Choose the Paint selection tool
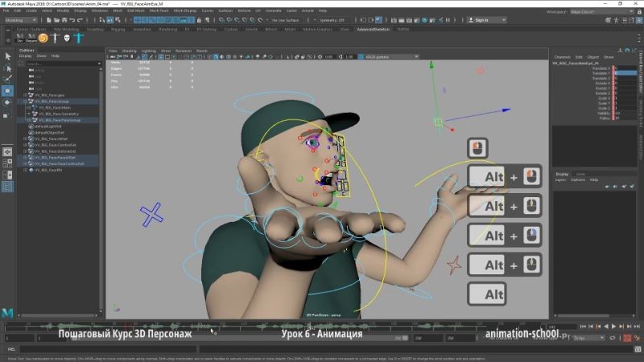Screen dimensions: 644x362 [x=7, y=79]
